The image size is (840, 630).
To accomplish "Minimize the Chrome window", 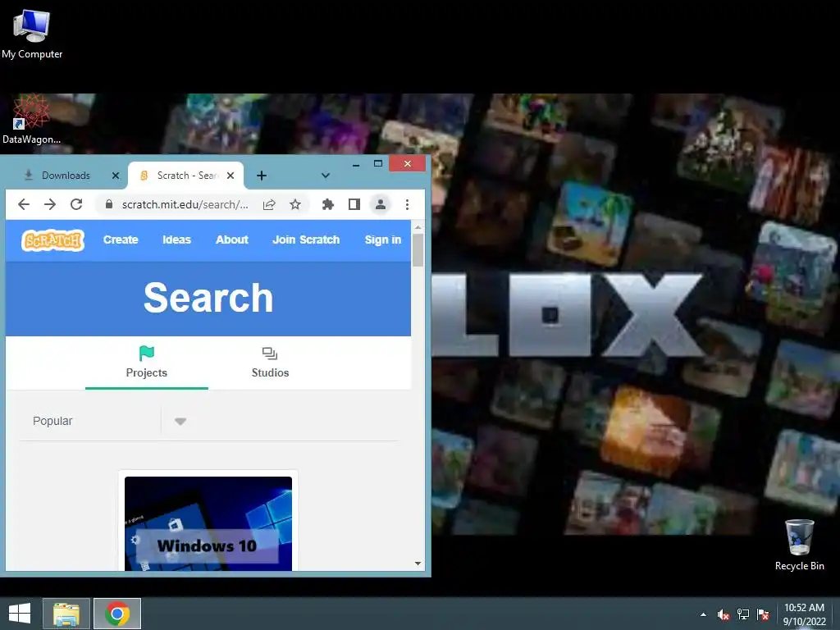I will click(x=356, y=164).
